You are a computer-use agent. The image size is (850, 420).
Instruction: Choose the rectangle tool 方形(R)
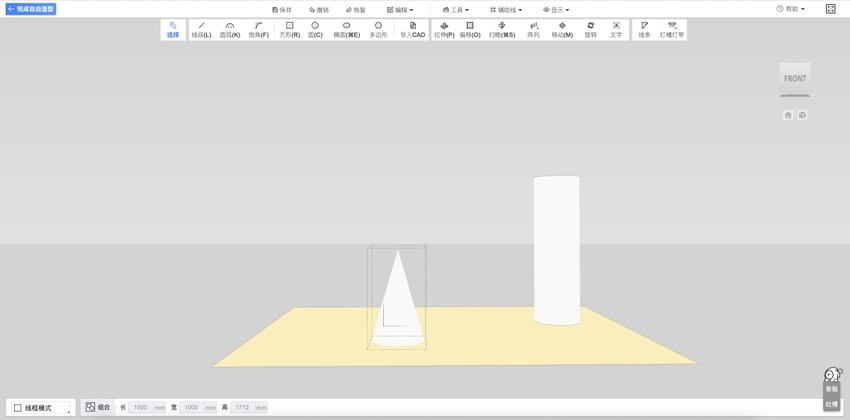[289, 30]
